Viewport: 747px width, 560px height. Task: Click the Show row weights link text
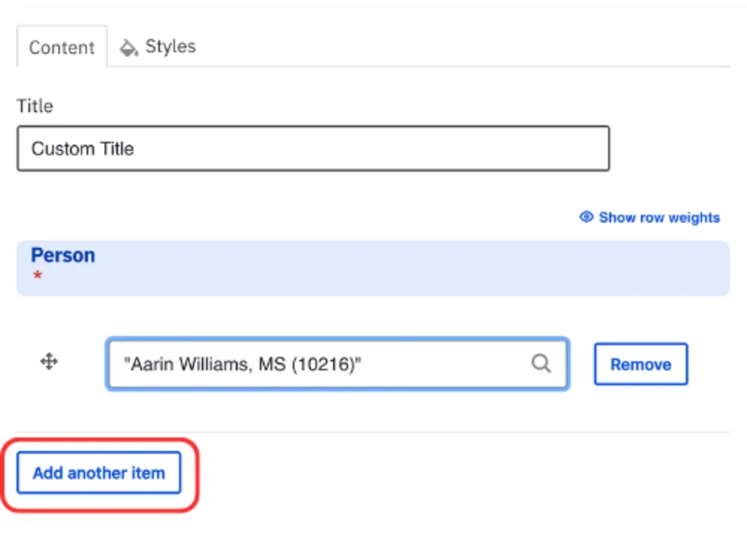point(659,218)
